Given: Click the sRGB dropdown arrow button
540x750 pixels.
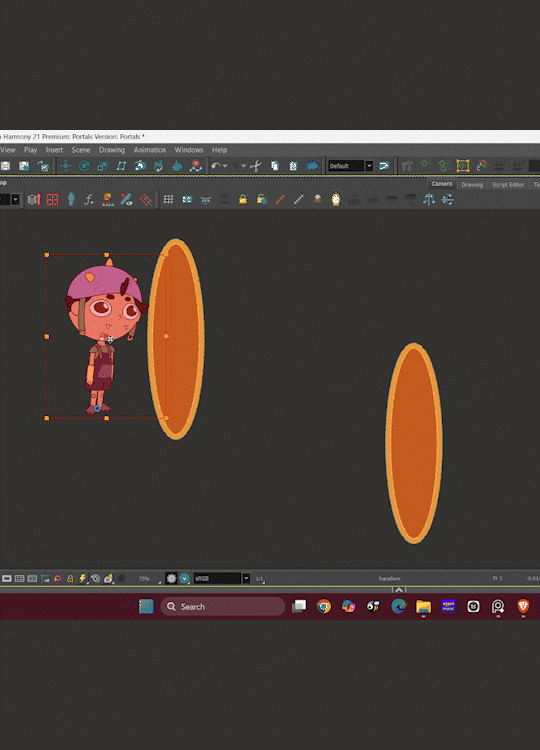Looking at the screenshot, I should pos(246,578).
